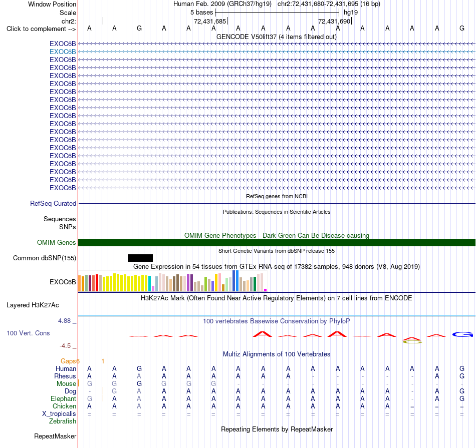Screen dimensions: 476x448
Task: Click the 'Sequences SNPs' track label
Action: point(60,223)
